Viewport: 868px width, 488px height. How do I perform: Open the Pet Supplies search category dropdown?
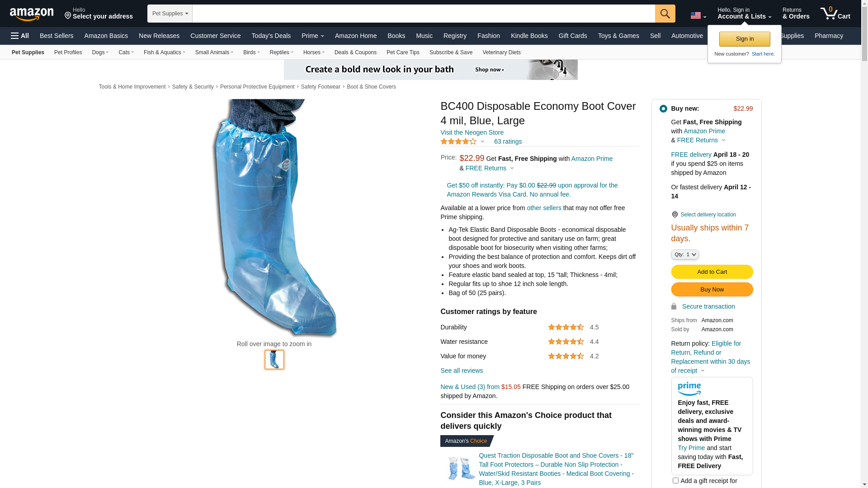(x=170, y=14)
